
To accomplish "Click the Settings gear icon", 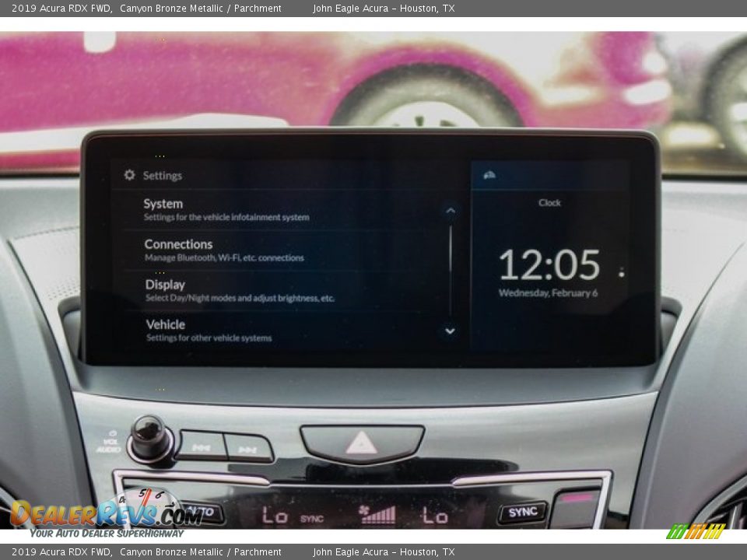I will click(129, 176).
